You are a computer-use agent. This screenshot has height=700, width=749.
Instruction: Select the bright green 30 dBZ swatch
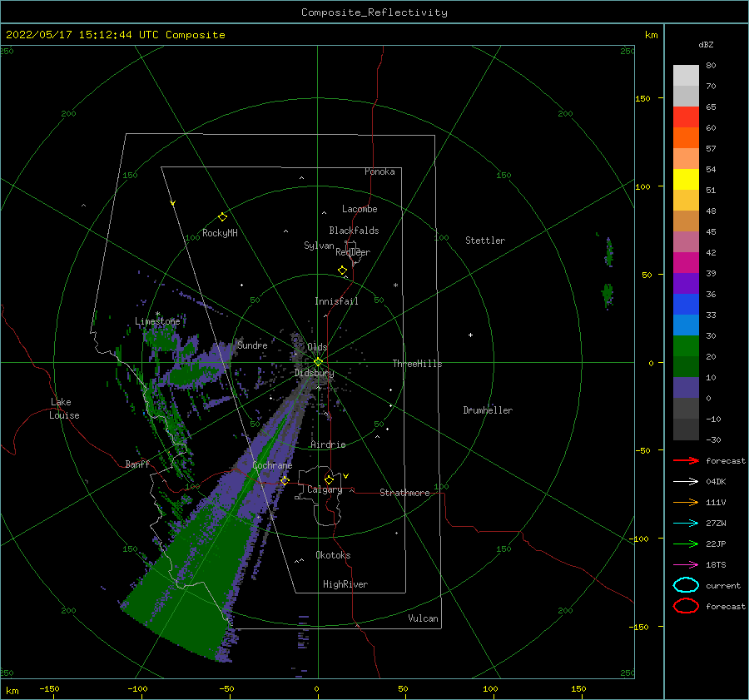(686, 346)
